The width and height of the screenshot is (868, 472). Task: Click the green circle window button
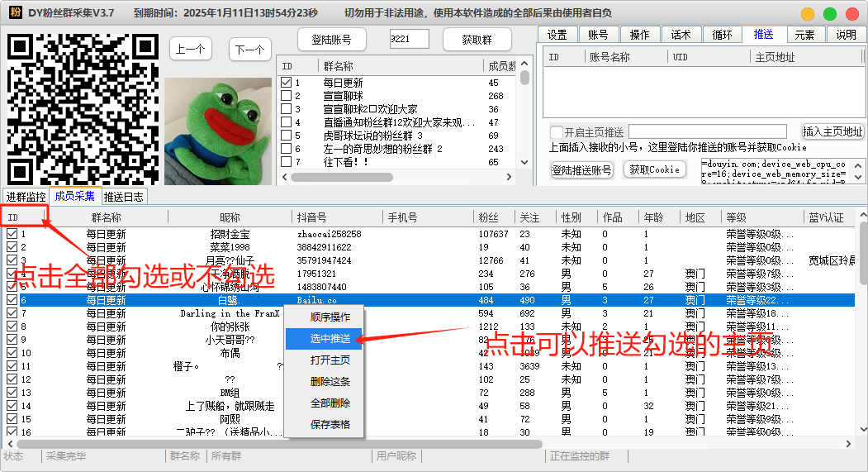coord(830,14)
